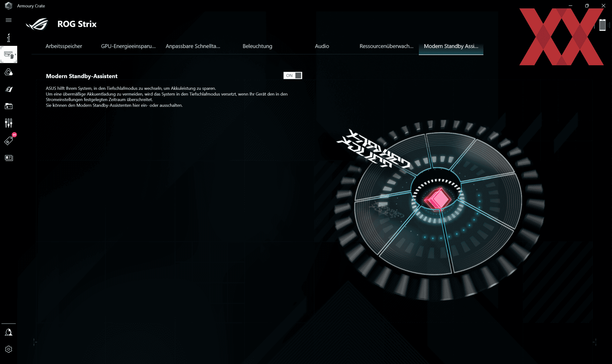Open Aura Sync lighting icon
The width and height of the screenshot is (612, 364).
pyautogui.click(x=9, y=72)
